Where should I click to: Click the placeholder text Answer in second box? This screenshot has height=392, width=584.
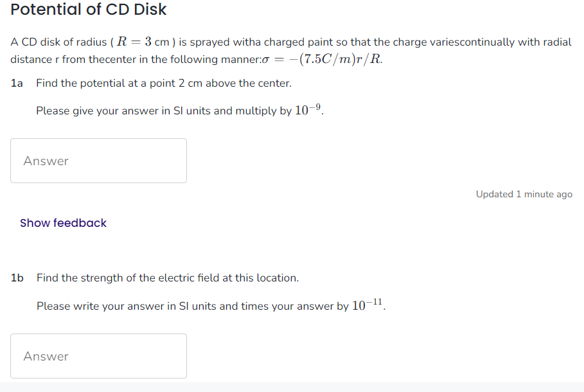click(46, 355)
